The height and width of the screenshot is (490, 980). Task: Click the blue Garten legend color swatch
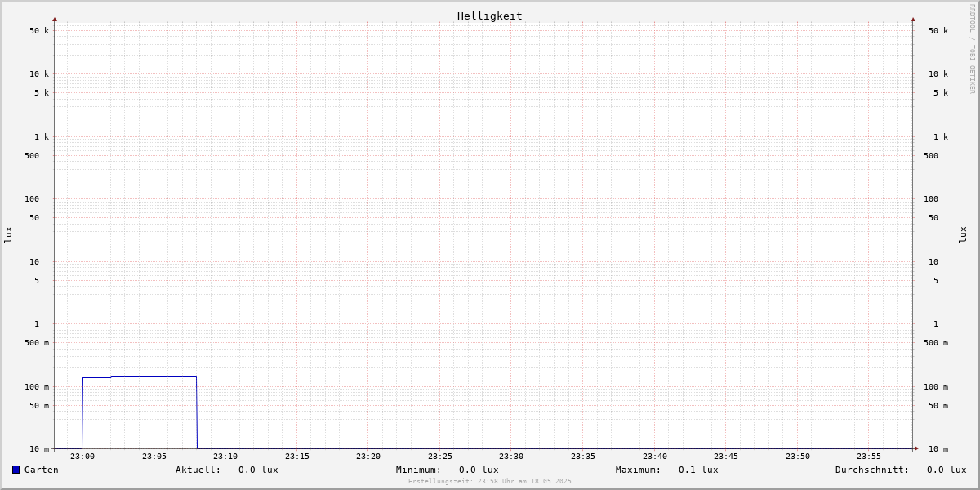coord(16,470)
